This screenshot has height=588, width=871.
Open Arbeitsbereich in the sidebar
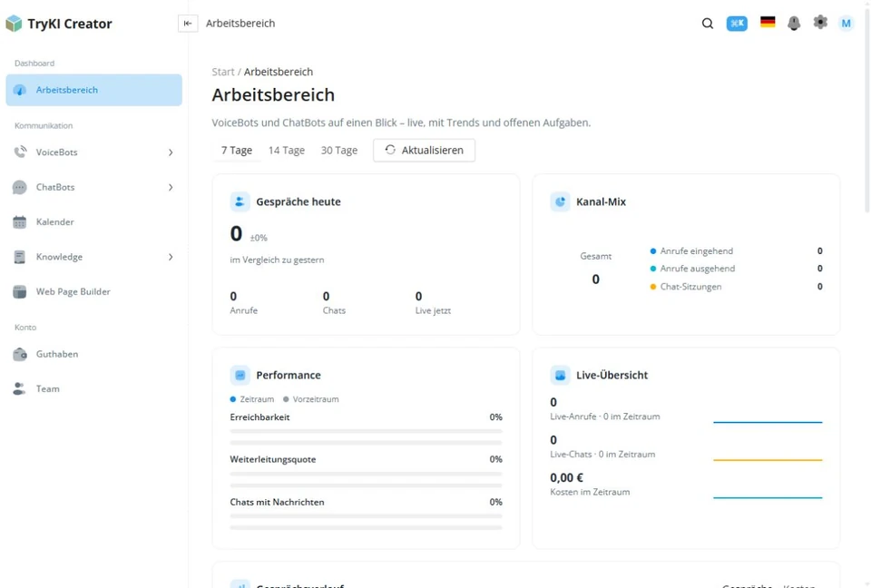[x=93, y=90]
